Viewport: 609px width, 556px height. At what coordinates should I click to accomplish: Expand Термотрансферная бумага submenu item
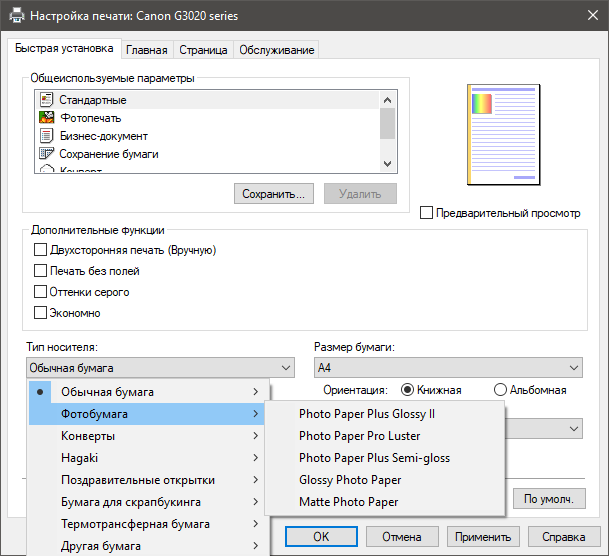tap(146, 524)
